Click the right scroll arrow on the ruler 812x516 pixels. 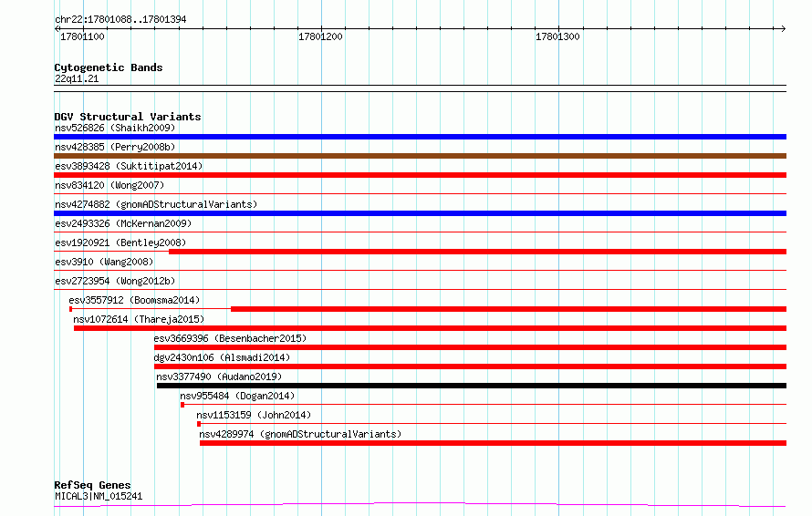783,29
